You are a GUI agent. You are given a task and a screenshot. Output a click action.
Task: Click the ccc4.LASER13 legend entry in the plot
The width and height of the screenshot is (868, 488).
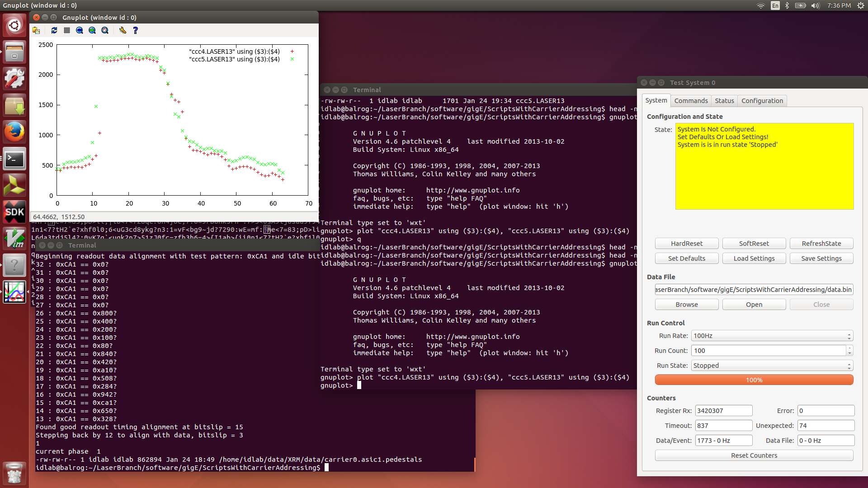point(234,52)
